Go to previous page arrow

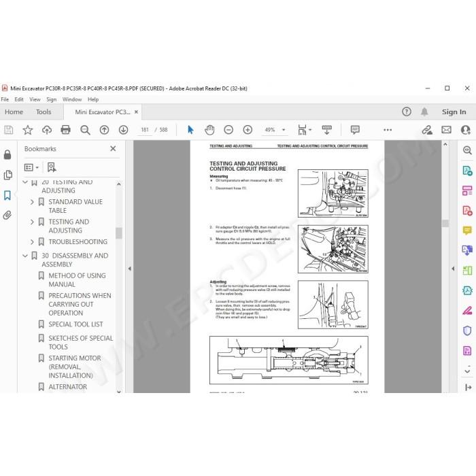104,130
